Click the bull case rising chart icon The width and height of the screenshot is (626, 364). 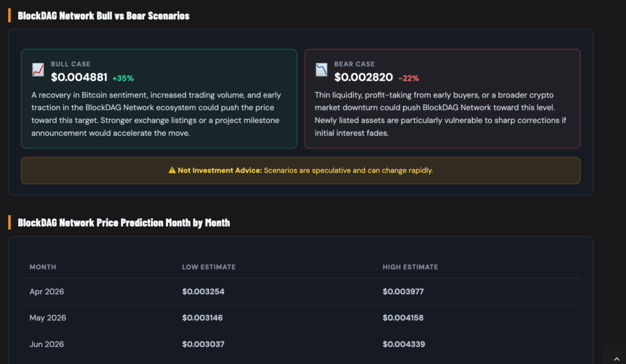(x=38, y=70)
